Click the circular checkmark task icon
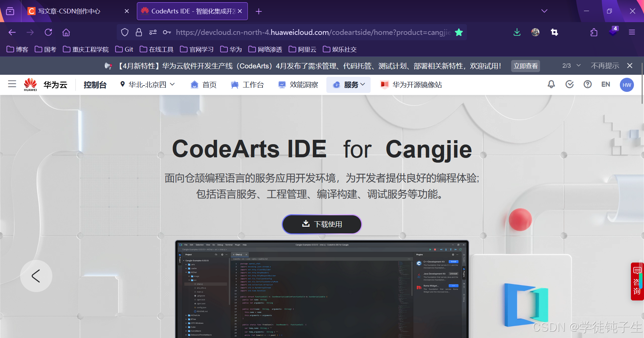Screen dimensions: 644x338 click(x=569, y=84)
